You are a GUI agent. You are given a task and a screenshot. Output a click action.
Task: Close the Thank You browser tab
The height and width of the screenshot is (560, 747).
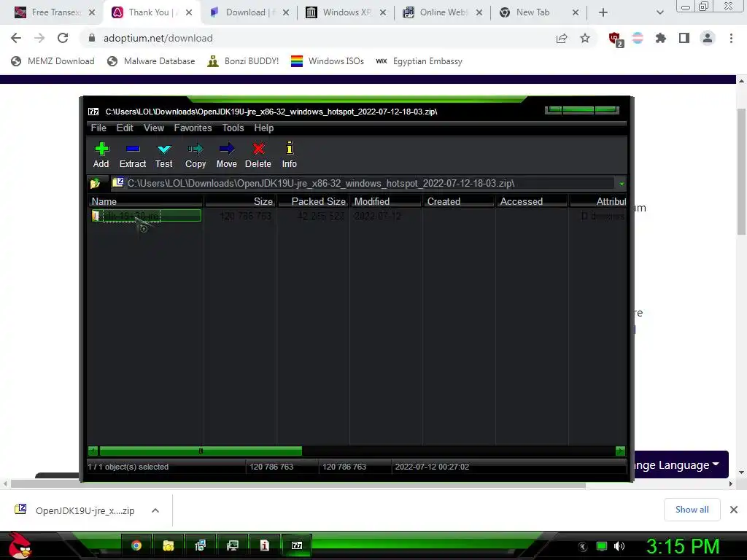[x=189, y=12]
